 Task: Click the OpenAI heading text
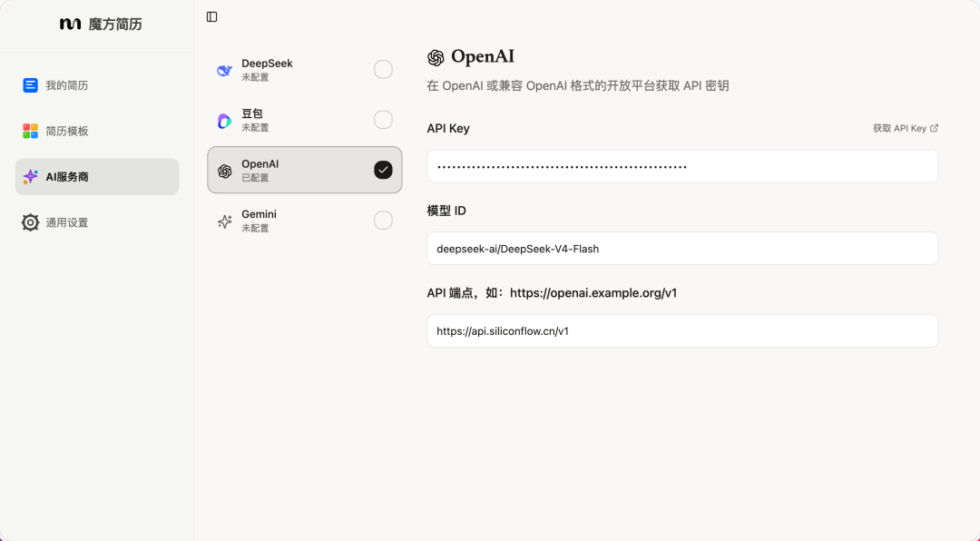(x=483, y=57)
